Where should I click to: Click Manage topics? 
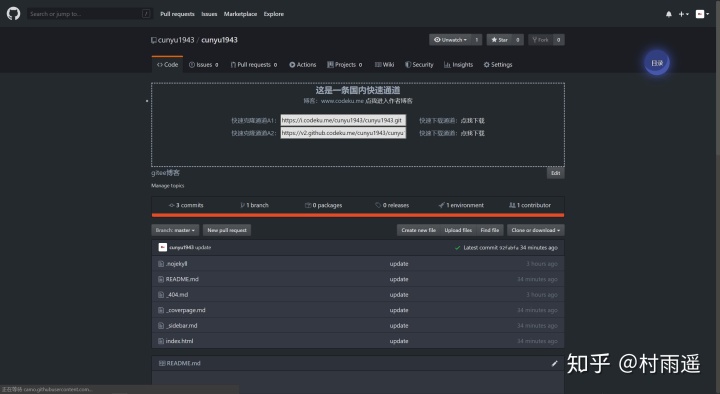[168, 186]
